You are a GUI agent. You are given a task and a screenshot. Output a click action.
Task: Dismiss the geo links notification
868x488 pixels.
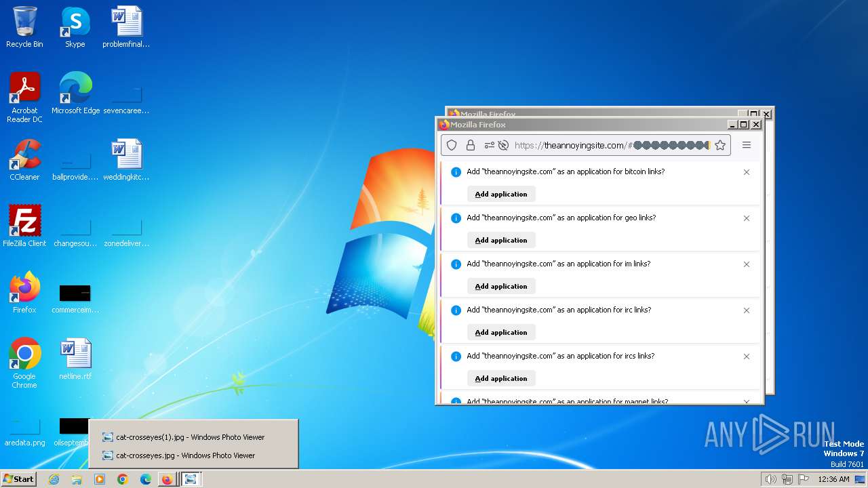(747, 218)
